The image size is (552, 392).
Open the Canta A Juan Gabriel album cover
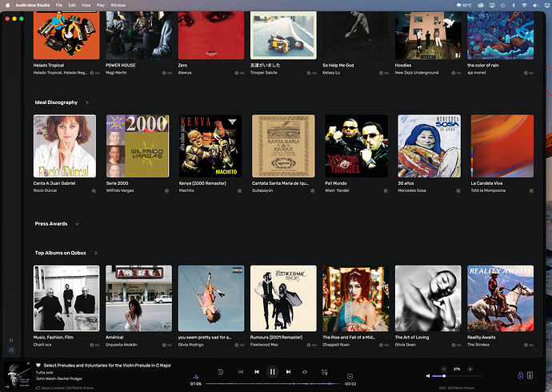pos(65,146)
